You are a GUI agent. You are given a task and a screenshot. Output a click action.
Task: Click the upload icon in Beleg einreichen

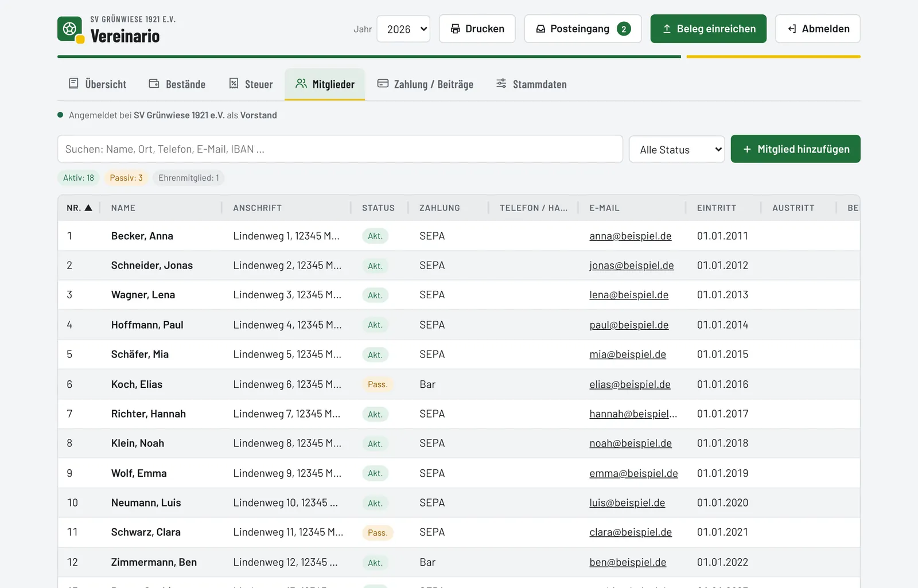tap(667, 29)
